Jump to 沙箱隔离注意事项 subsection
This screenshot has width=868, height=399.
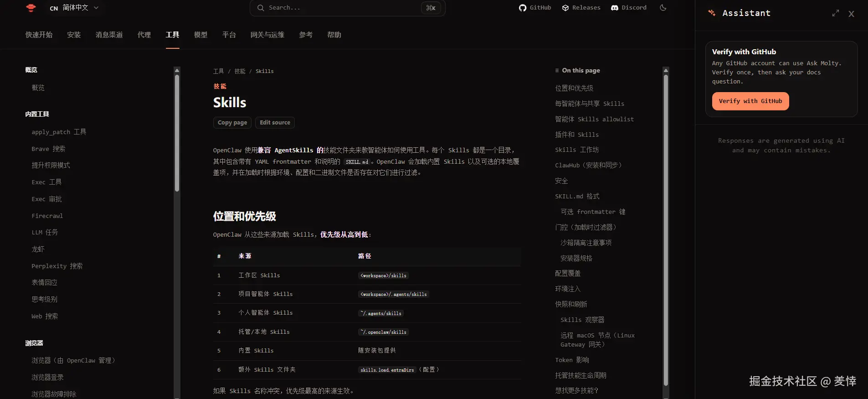click(x=586, y=243)
